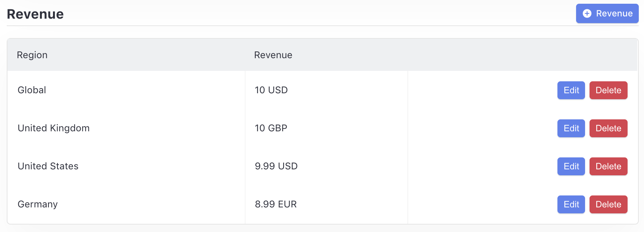Click the Region column header

click(32, 55)
